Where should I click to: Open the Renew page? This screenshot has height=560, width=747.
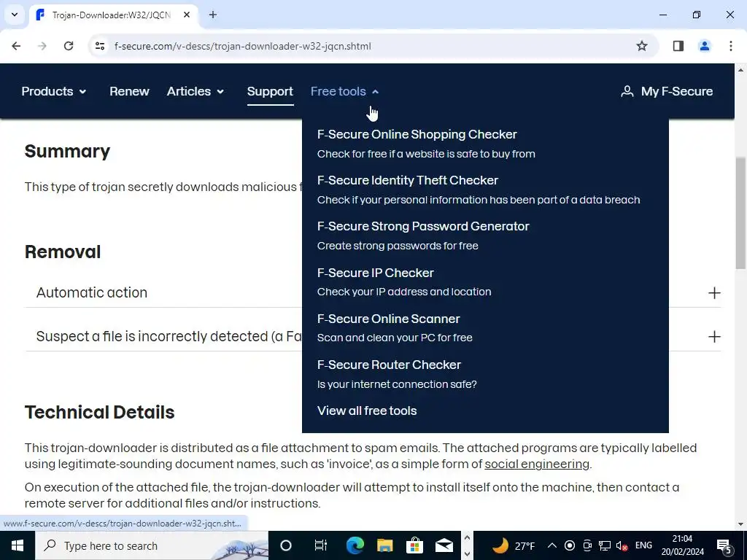click(x=129, y=91)
